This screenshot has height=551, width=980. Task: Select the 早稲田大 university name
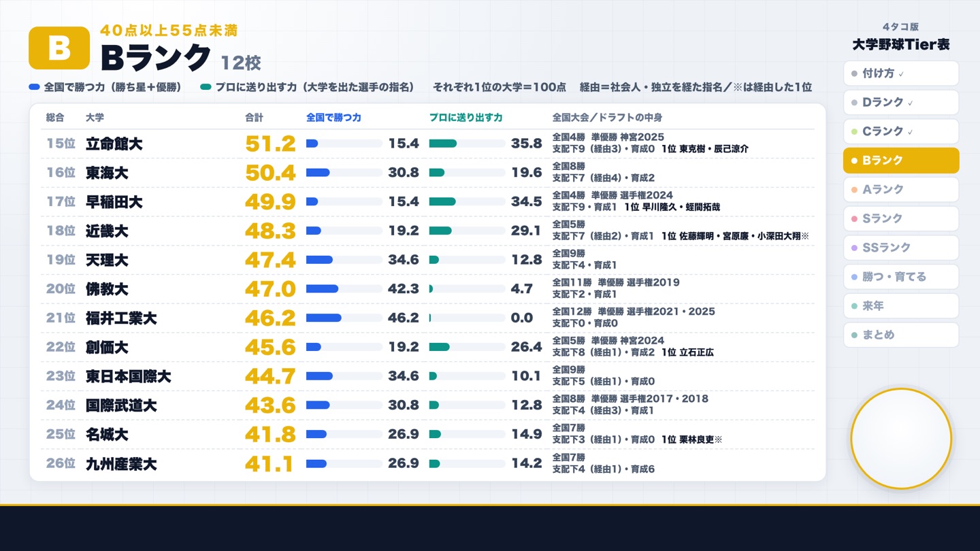pyautogui.click(x=114, y=202)
